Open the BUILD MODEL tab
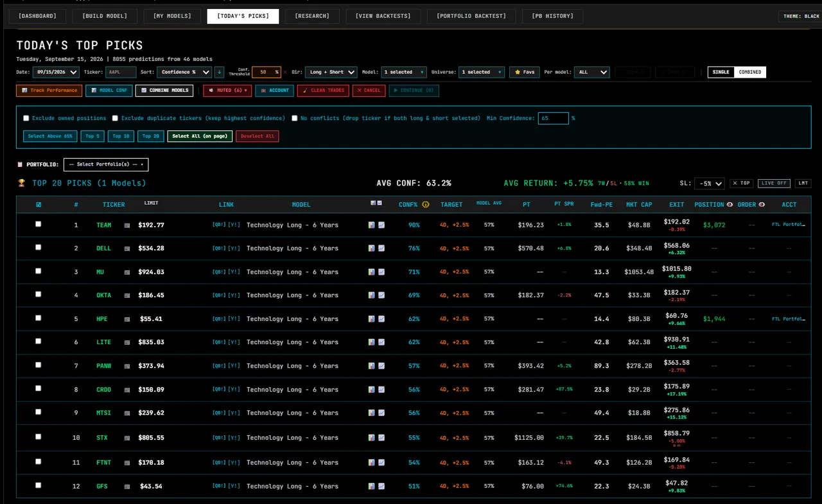The image size is (822, 504). 103,16
